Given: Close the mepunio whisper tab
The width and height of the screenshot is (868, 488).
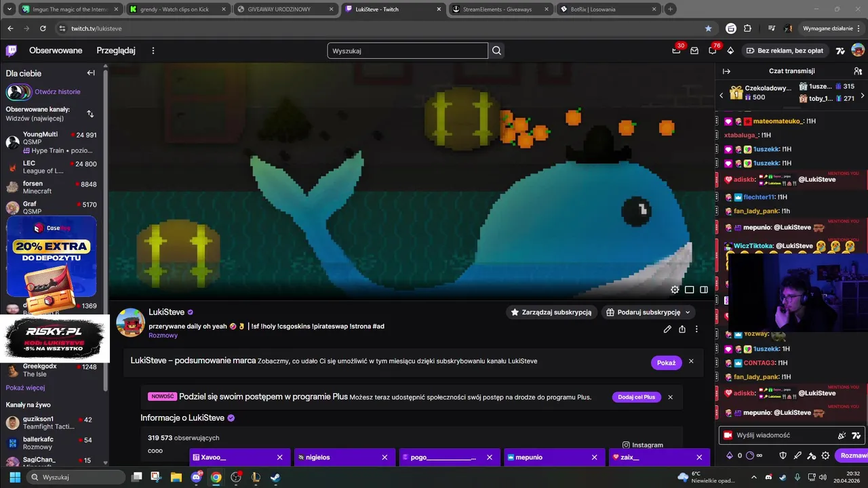Looking at the screenshot, I should coord(595,457).
